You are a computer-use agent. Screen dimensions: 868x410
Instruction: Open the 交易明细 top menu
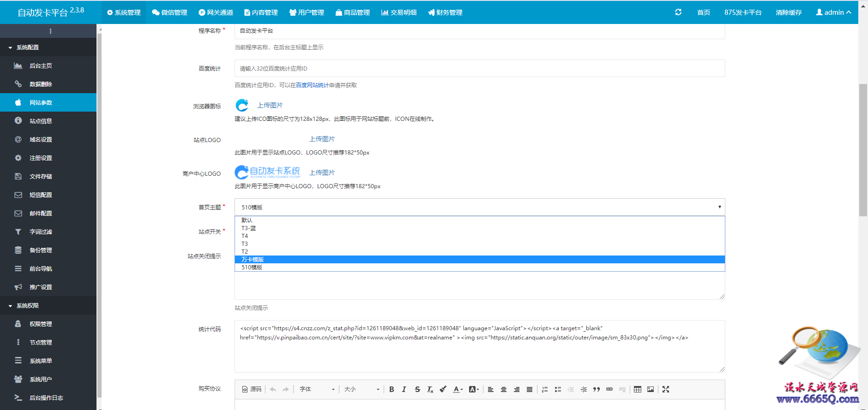[x=399, y=12]
